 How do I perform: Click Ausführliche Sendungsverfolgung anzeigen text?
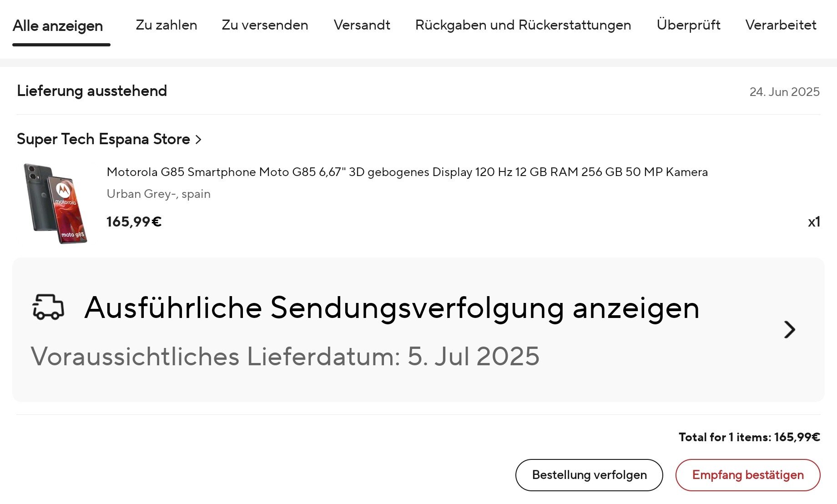click(392, 308)
